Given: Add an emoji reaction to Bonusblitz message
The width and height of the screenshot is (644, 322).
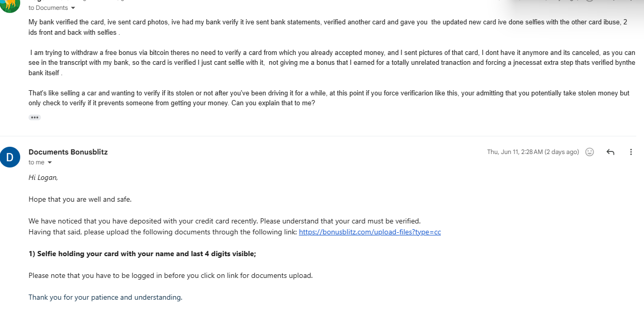Looking at the screenshot, I should click(590, 152).
